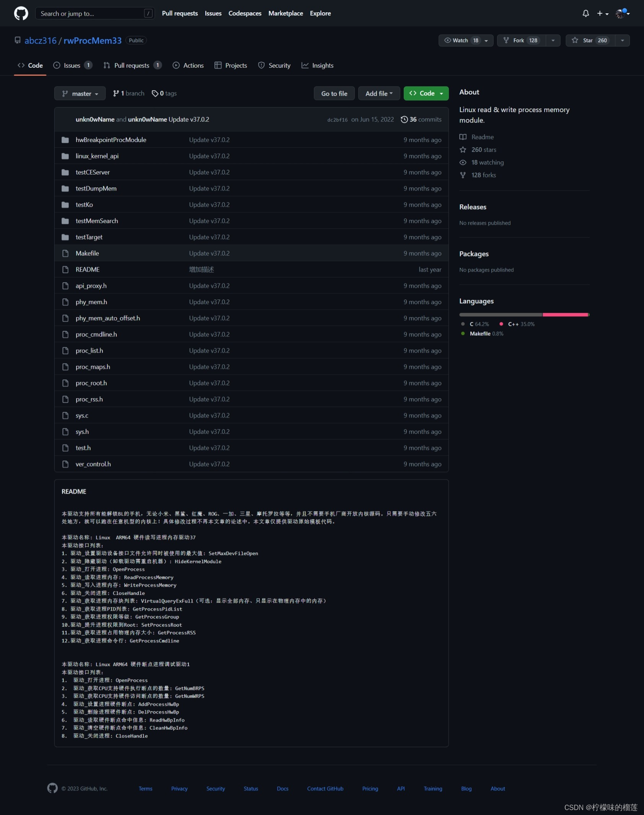Open Marketplace in the top navigation

(x=285, y=13)
